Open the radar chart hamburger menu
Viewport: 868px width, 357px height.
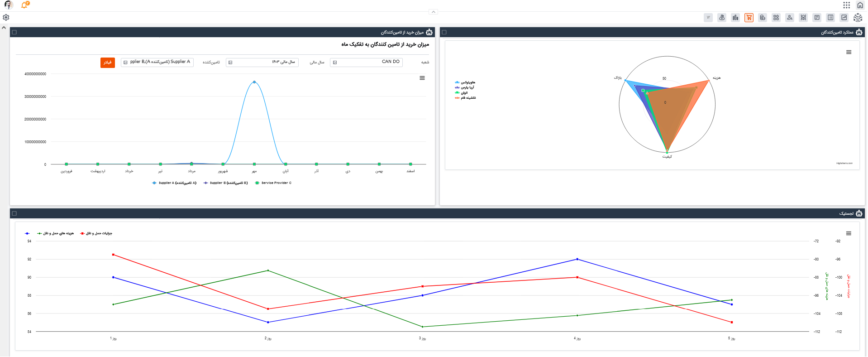click(x=849, y=52)
